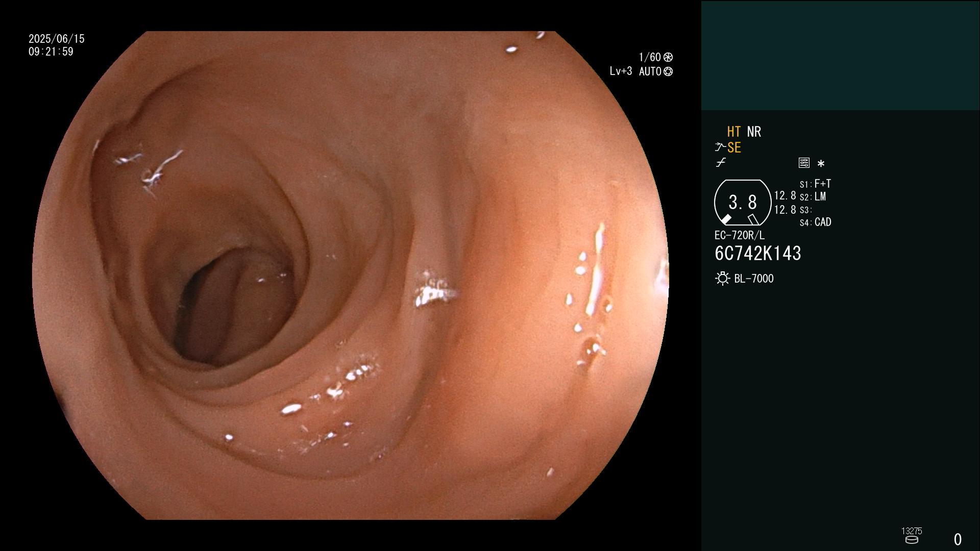980x551 pixels.
Task: Click the timestamp 09:21:59
Action: coord(51,52)
